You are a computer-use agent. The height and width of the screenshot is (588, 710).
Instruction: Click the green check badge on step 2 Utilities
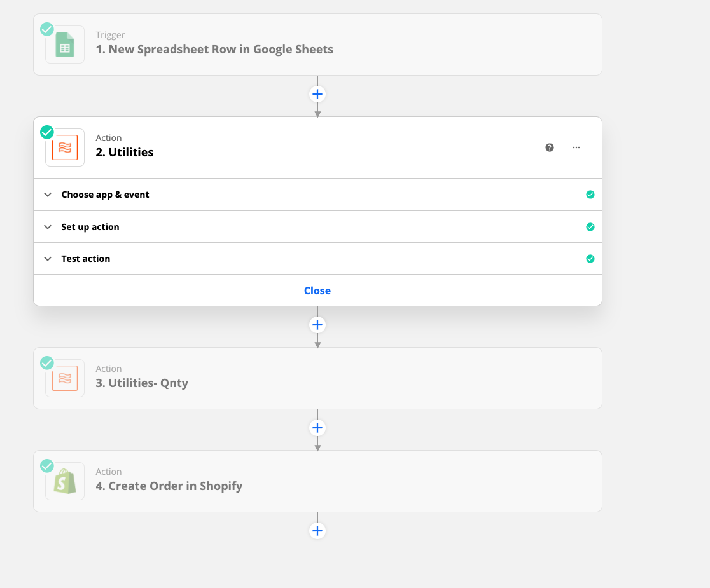(46, 132)
